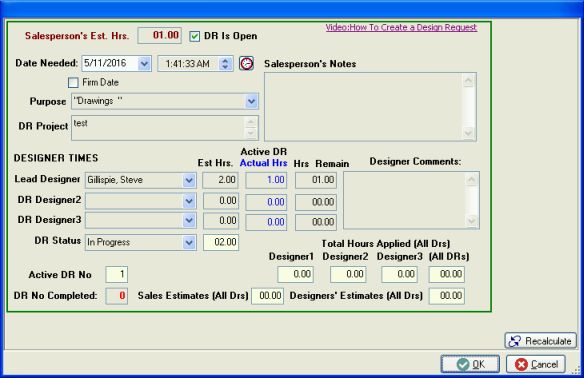The height and width of the screenshot is (378, 584).
Task: Confirm with the OK button
Action: click(470, 364)
